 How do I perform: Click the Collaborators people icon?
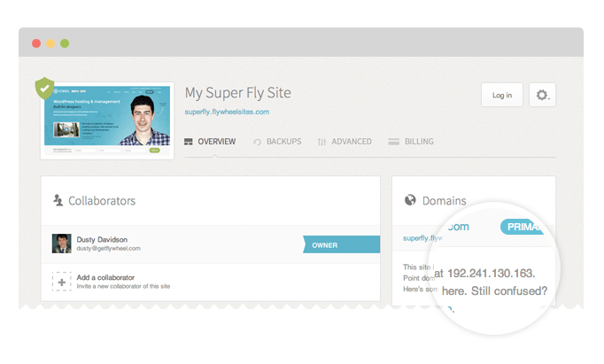[x=58, y=200]
